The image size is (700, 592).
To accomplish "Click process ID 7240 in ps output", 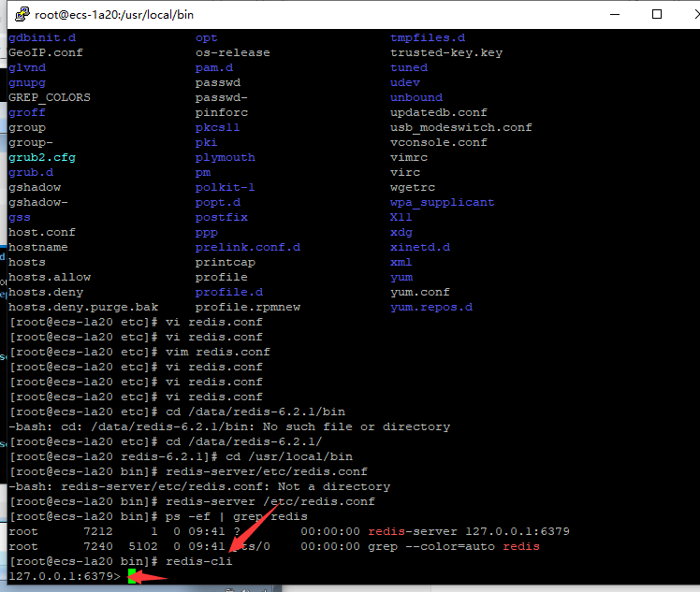I will (98, 546).
